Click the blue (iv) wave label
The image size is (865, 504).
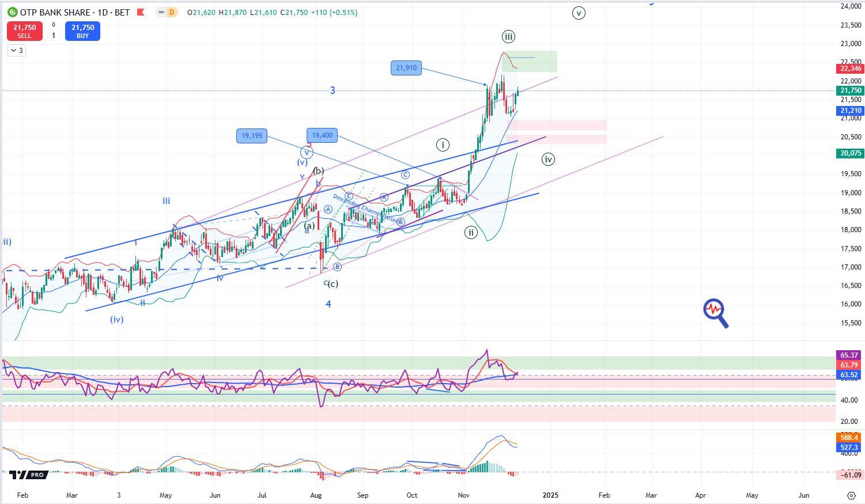click(x=117, y=320)
